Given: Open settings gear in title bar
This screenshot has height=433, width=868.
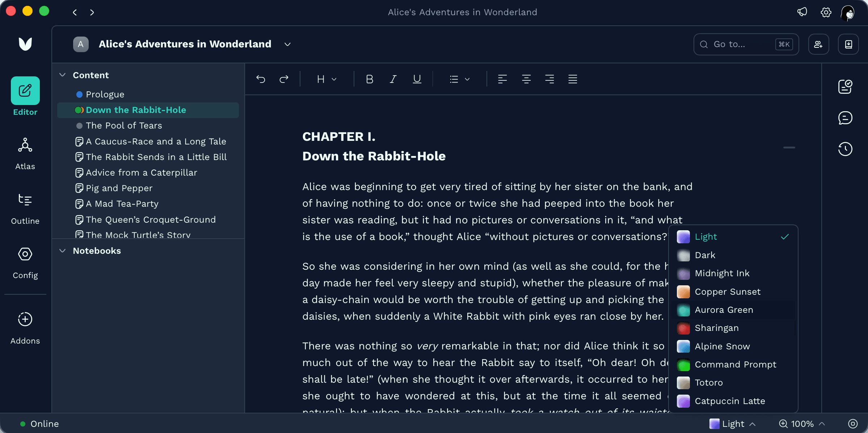Looking at the screenshot, I should click(x=826, y=12).
